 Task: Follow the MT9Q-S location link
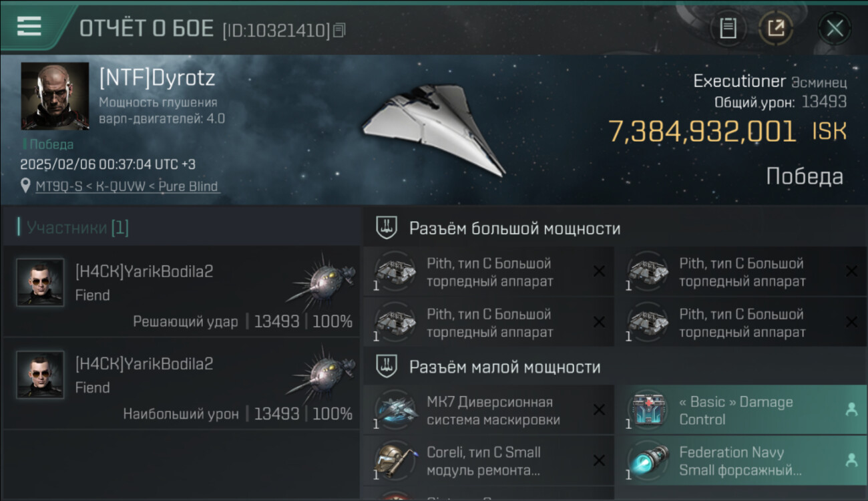click(x=127, y=186)
